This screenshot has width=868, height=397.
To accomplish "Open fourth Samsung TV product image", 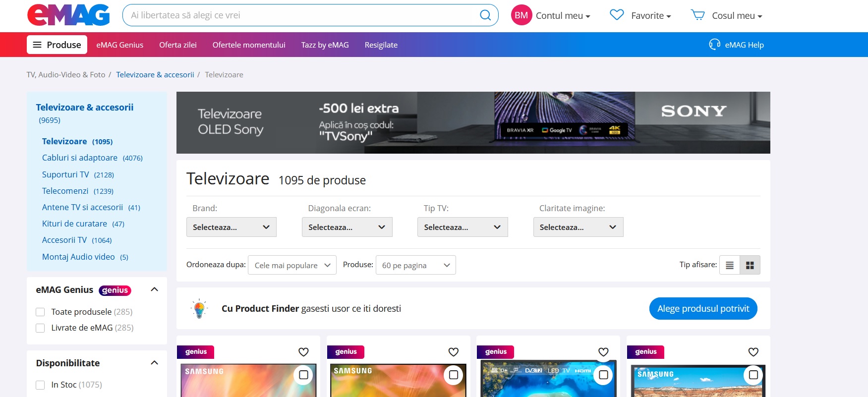I will click(698, 381).
